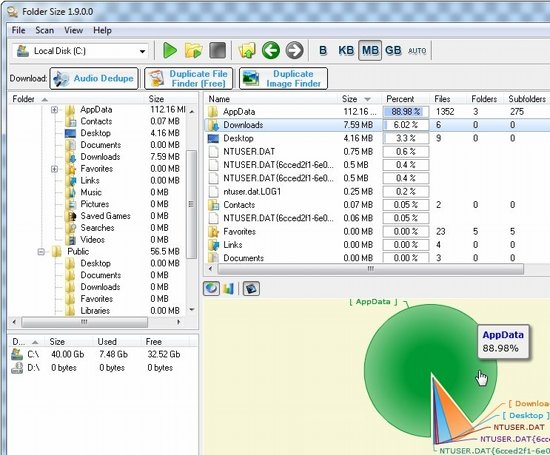Open the Scan menu
This screenshot has height=455, width=550.
(x=45, y=31)
